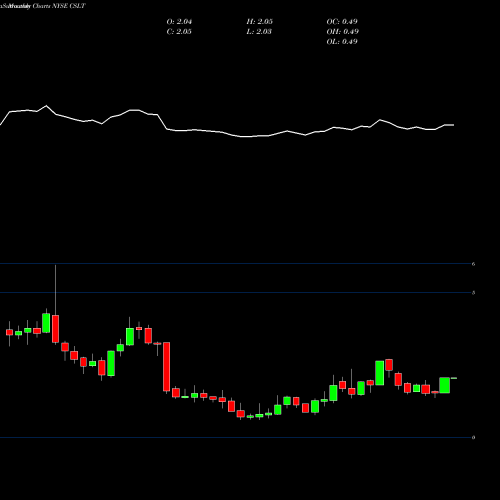Select the OL: 0.49 reading
500x500 pixels.
(342, 42)
